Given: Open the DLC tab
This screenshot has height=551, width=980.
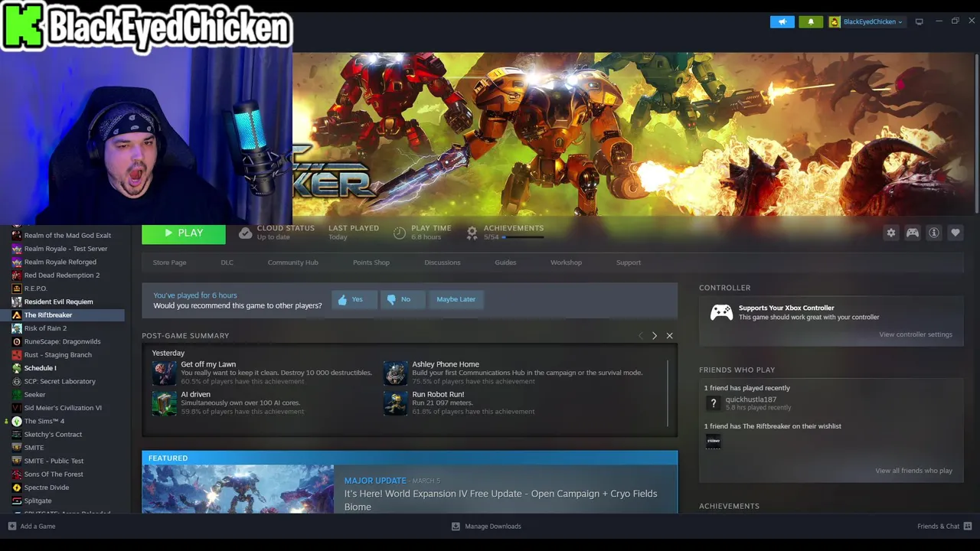Looking at the screenshot, I should [227, 262].
